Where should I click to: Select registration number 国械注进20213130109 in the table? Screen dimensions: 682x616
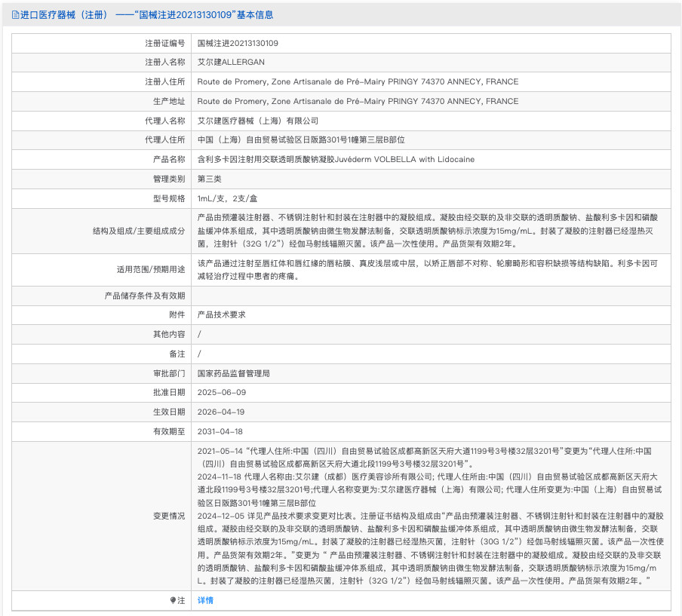pyautogui.click(x=238, y=43)
